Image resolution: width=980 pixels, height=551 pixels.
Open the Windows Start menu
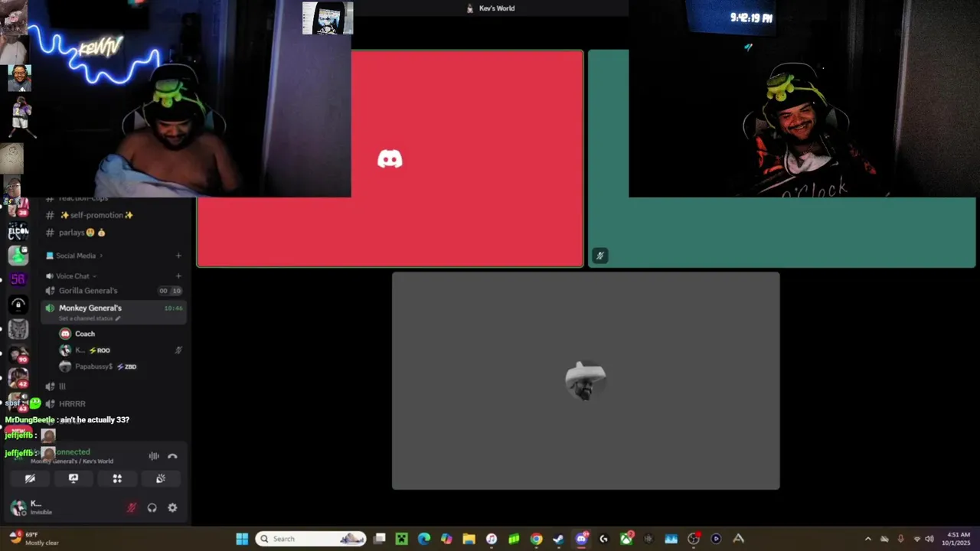(x=242, y=539)
